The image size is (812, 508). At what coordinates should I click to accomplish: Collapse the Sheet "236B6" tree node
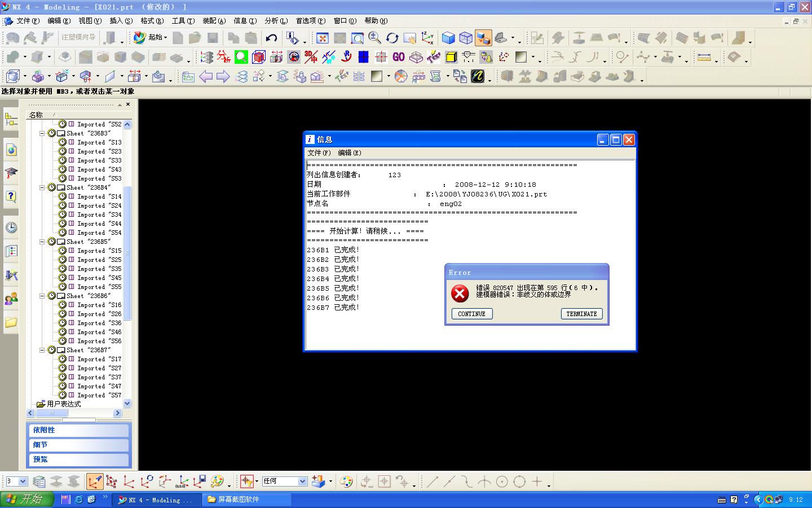pyautogui.click(x=42, y=296)
